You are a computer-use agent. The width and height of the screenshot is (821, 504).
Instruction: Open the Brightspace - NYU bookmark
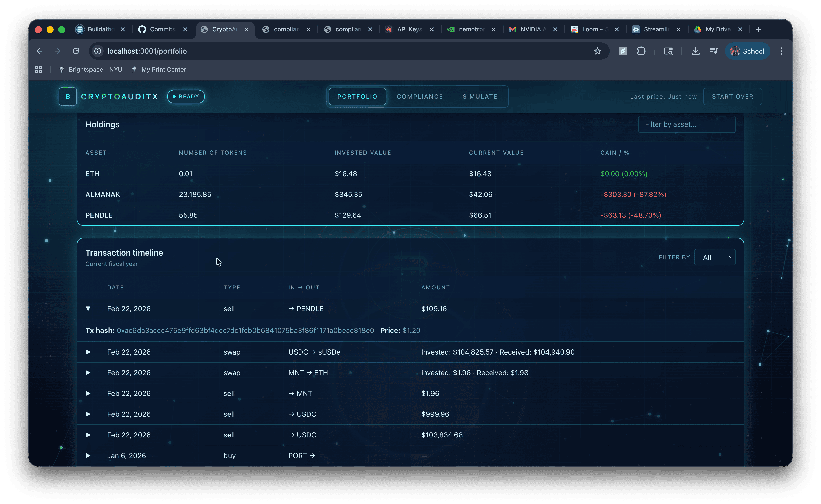95,70
